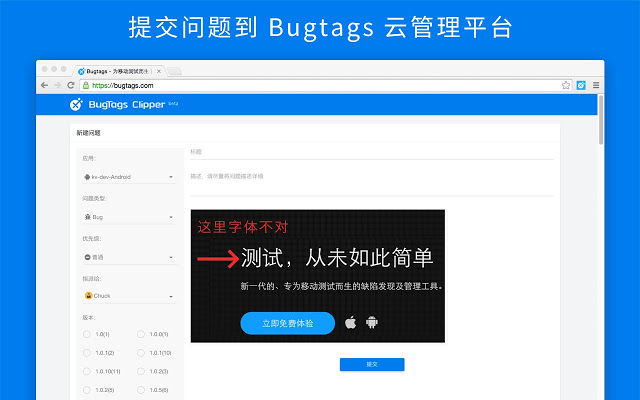Viewport: 640px width, 400px height.
Task: Select version 1.0.1(10) radio button
Action: (x=141, y=353)
